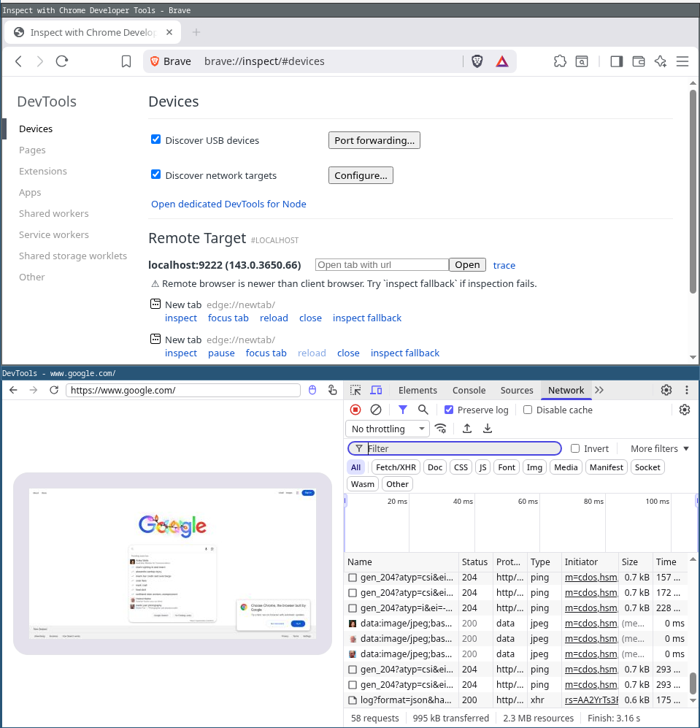This screenshot has width=700, height=728.
Task: Show more DevTools tabs chevron
Action: pos(599,391)
